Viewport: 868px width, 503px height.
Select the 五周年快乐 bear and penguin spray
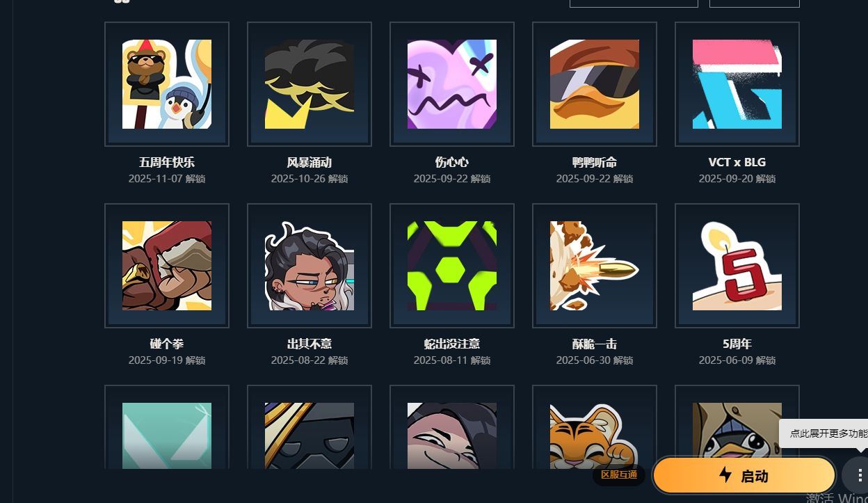tap(167, 84)
